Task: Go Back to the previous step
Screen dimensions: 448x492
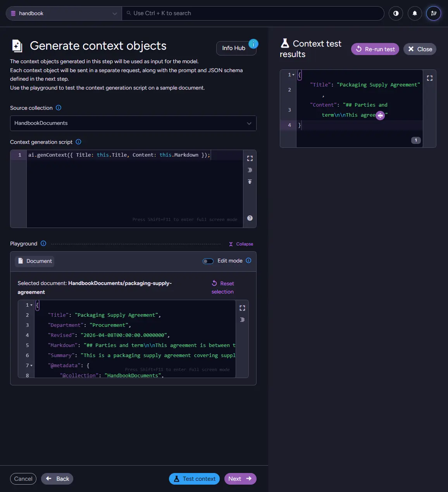Action: 57,479
